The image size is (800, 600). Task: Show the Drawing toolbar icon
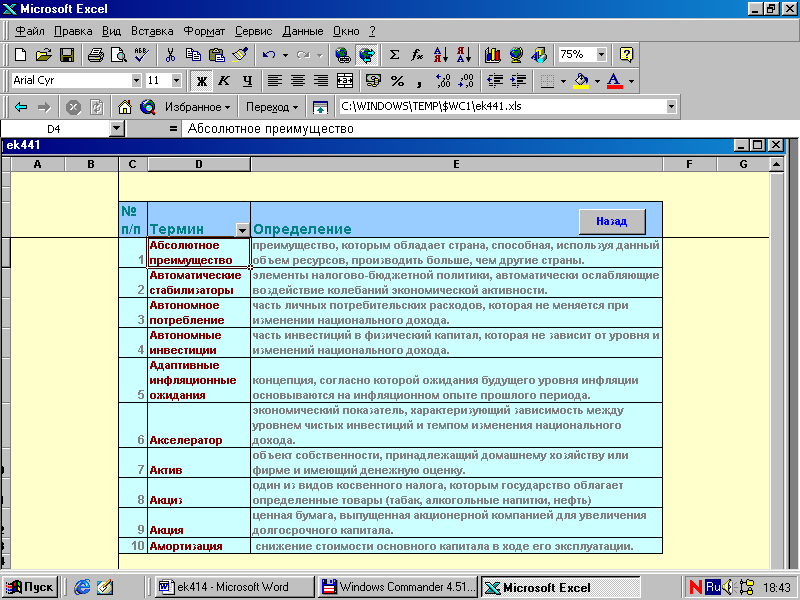coord(539,55)
